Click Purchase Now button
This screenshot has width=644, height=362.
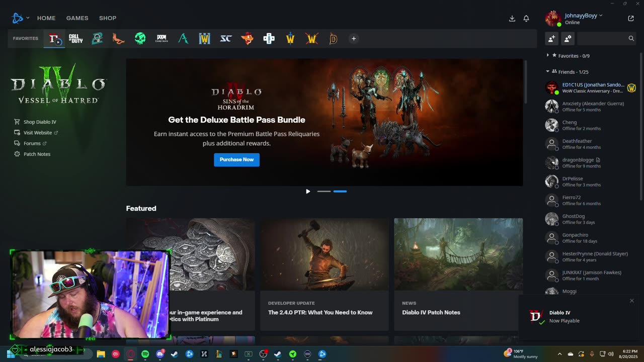pyautogui.click(x=236, y=159)
